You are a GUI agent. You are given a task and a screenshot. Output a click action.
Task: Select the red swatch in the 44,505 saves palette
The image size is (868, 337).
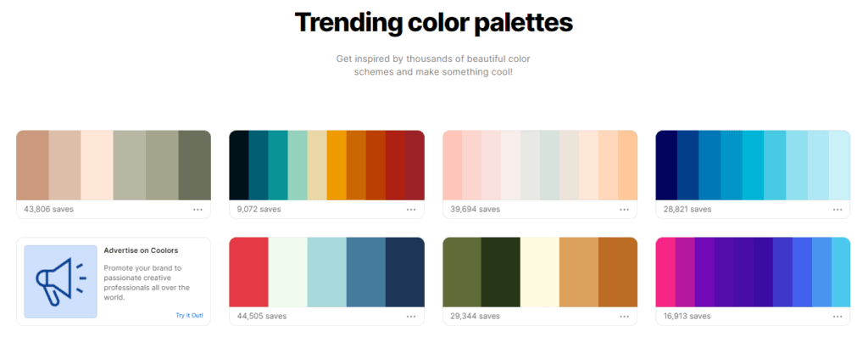pyautogui.click(x=248, y=272)
